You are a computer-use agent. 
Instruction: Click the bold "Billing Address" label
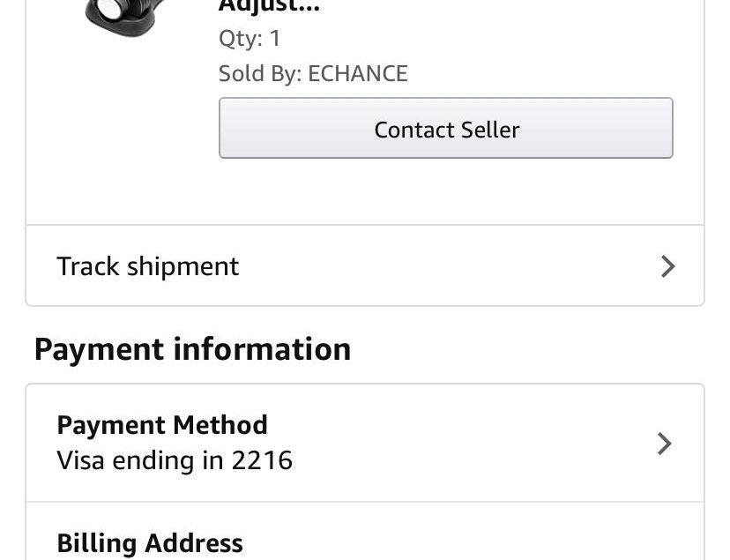point(150,543)
